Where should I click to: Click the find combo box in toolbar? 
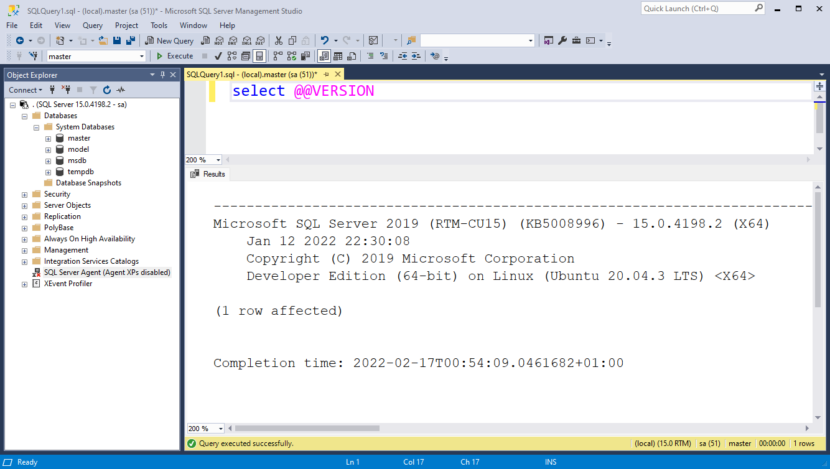point(477,40)
